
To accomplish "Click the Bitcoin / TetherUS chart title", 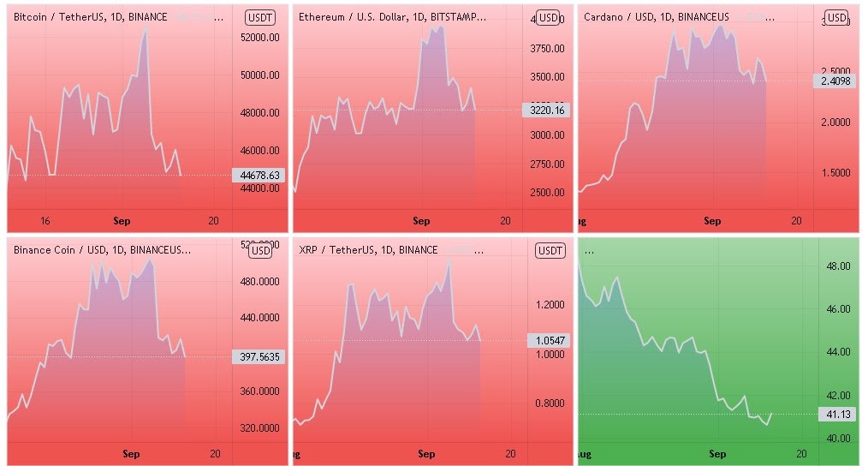I will [91, 17].
